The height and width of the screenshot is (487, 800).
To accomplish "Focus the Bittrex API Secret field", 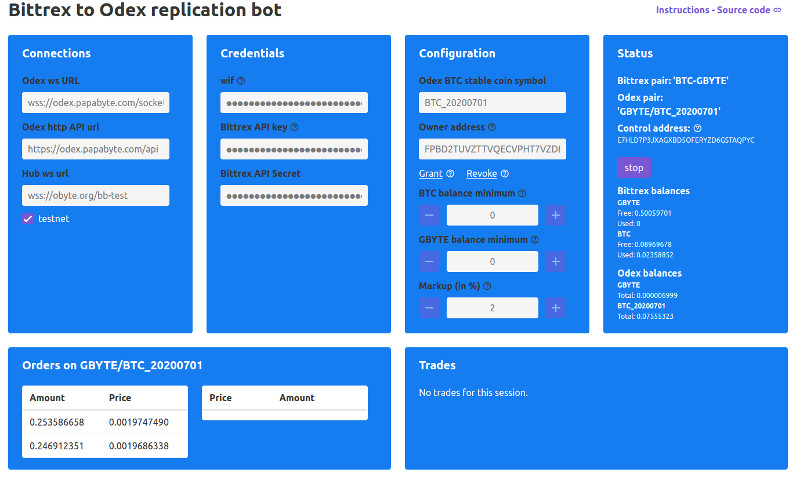I will point(294,195).
